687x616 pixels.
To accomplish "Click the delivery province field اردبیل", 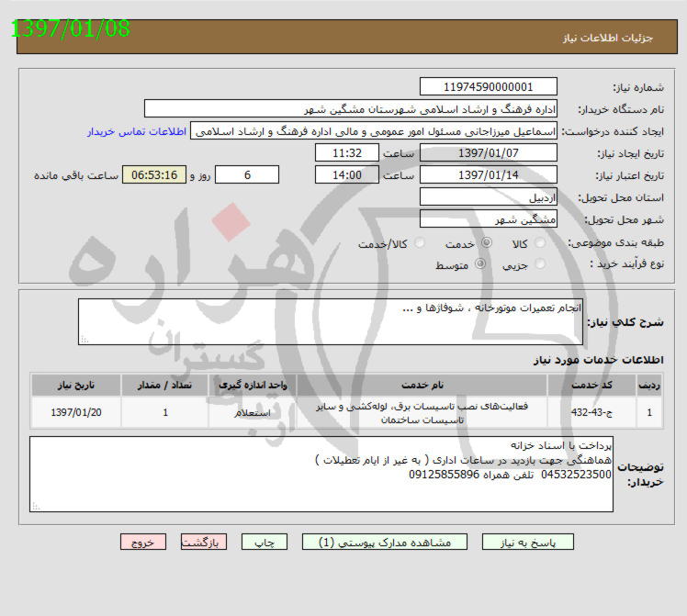I will [x=488, y=197].
